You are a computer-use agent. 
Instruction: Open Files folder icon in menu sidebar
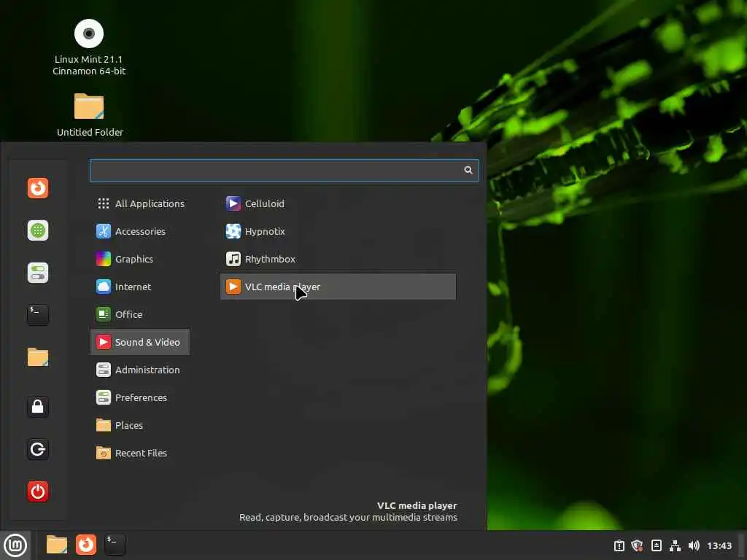tap(38, 357)
